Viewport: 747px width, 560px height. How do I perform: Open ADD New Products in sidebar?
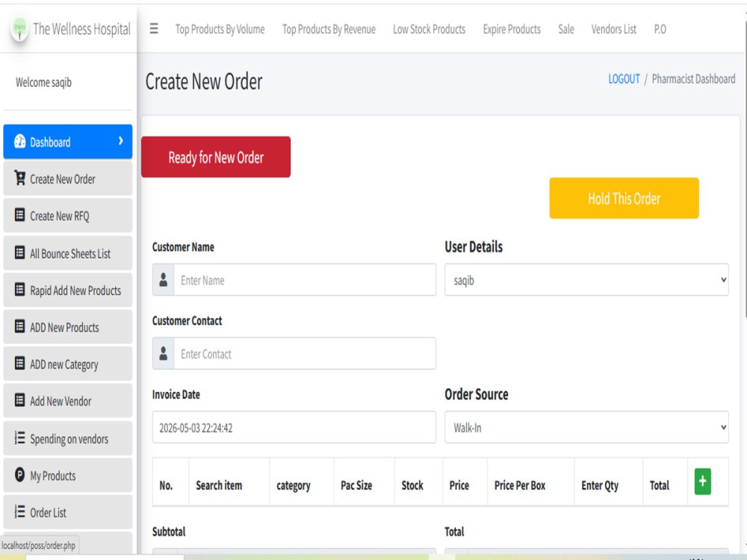coord(68,327)
